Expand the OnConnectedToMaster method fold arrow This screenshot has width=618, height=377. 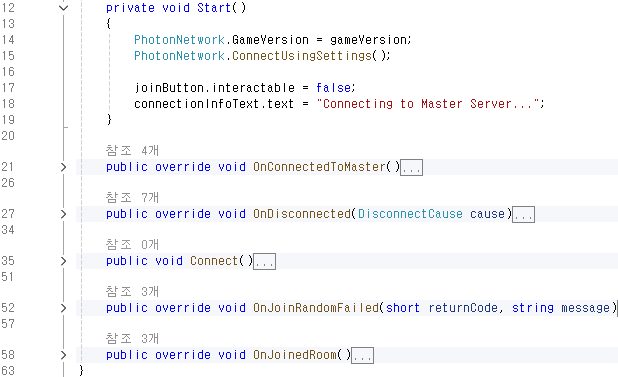[63, 167]
